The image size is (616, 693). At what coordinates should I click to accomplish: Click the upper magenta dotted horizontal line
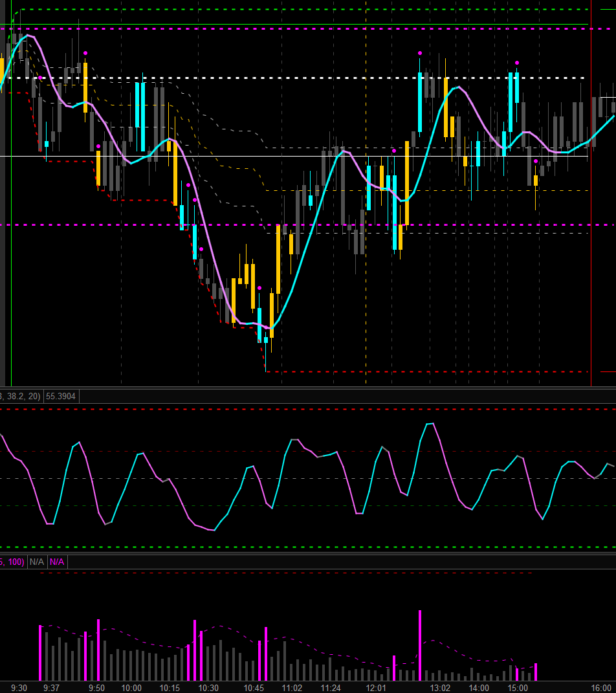tap(324, 29)
